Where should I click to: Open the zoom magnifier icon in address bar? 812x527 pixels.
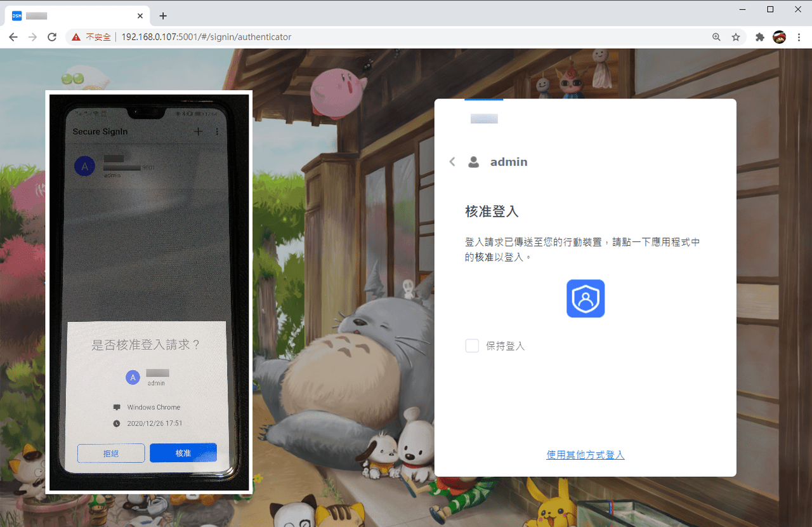pos(716,37)
